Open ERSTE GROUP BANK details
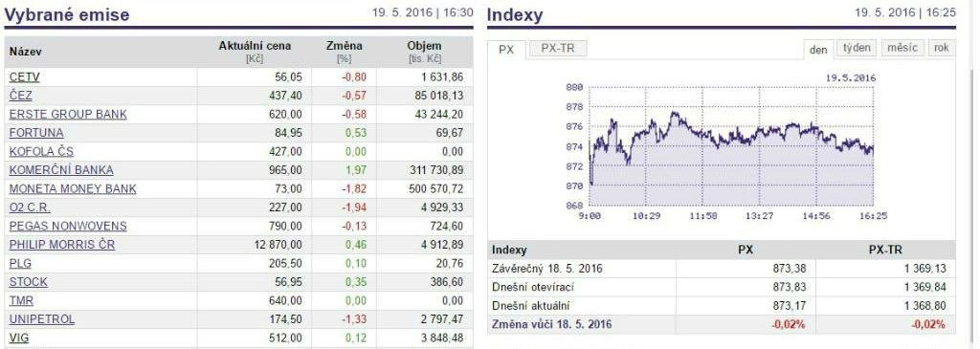Viewport: 980px width, 349px height. (x=68, y=114)
